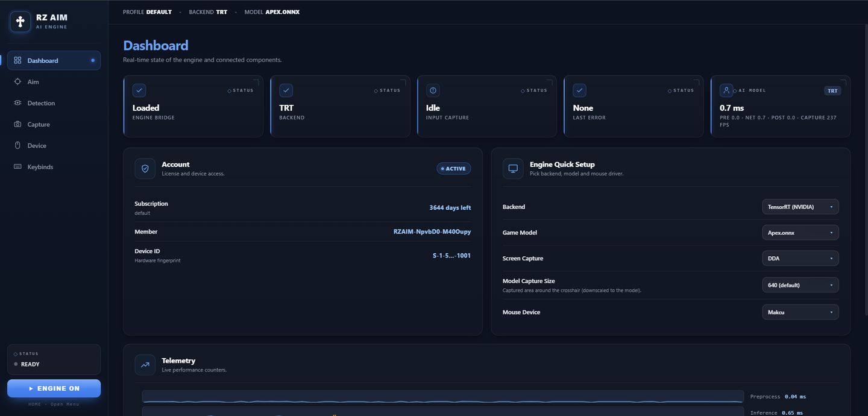Click the Detection icon in sidebar

tap(17, 103)
